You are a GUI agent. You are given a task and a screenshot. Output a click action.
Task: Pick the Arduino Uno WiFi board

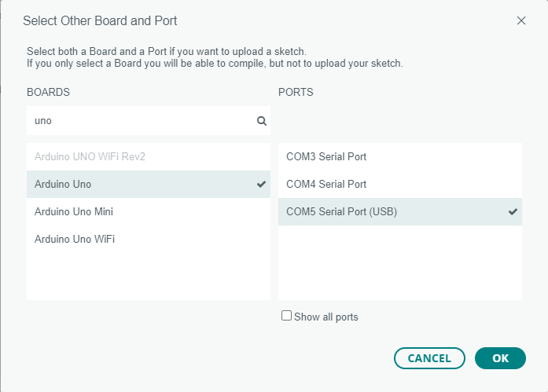click(x=75, y=239)
